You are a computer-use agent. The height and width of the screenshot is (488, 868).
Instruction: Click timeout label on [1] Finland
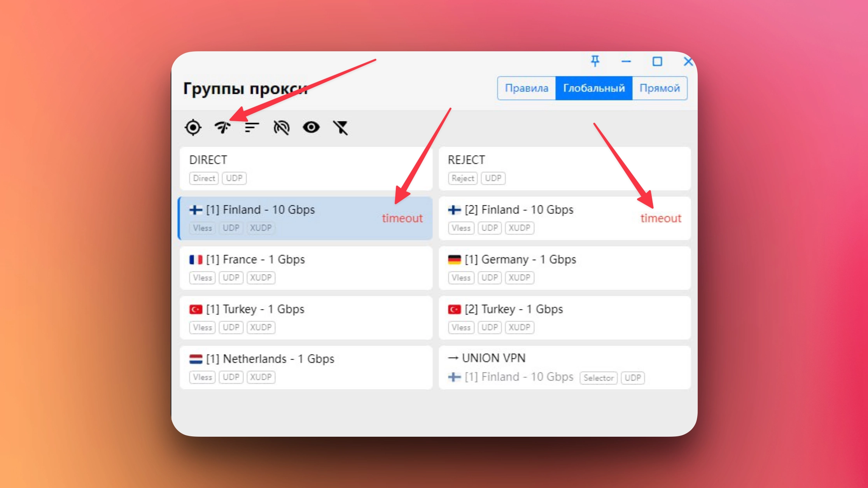point(402,218)
